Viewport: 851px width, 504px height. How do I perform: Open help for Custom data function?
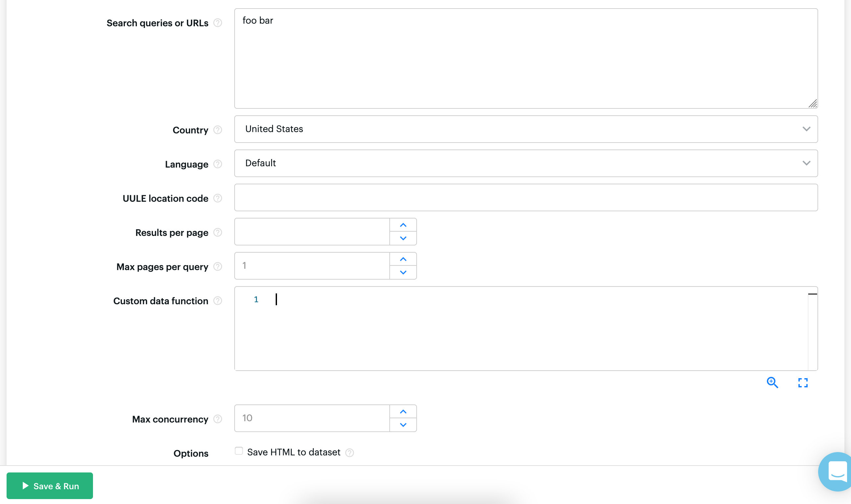218,301
